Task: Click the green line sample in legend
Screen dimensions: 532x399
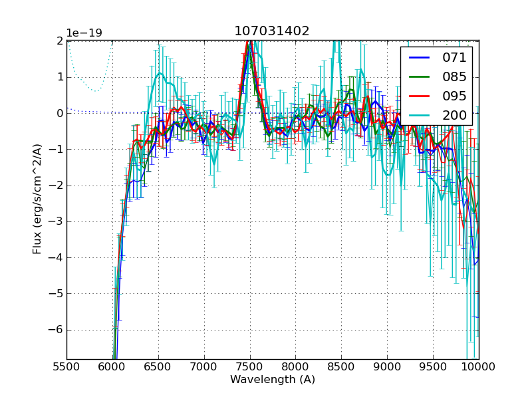Action: pos(419,76)
